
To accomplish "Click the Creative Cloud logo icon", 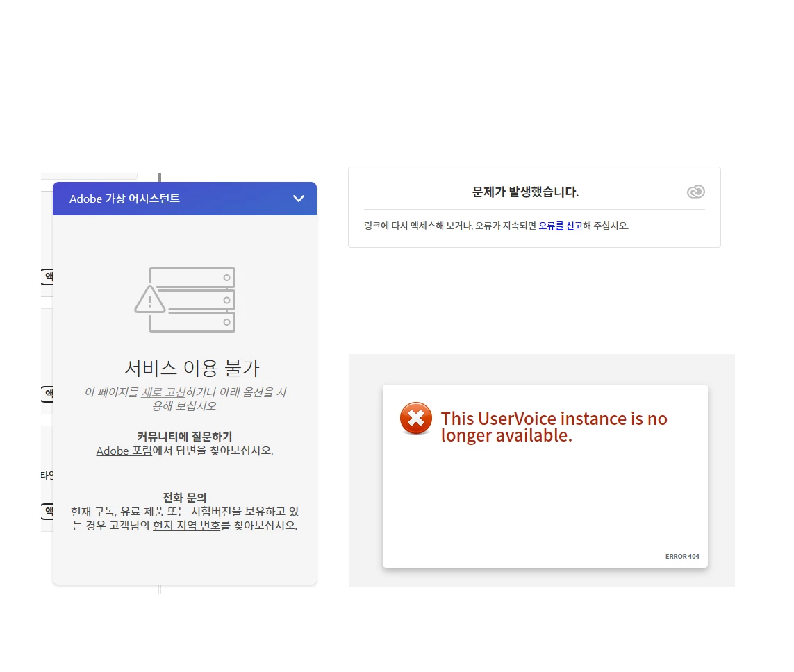I will [x=696, y=192].
